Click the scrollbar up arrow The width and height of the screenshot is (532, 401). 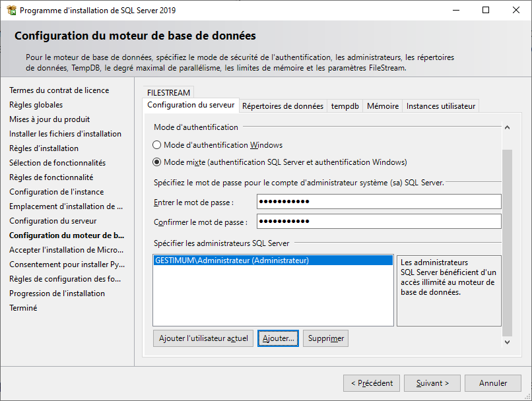[x=507, y=127]
